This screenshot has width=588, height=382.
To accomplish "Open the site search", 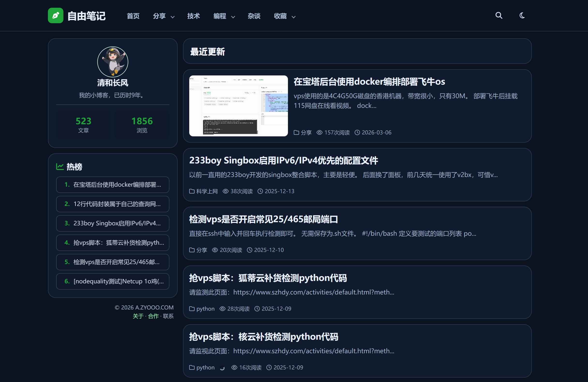I will coord(499,15).
